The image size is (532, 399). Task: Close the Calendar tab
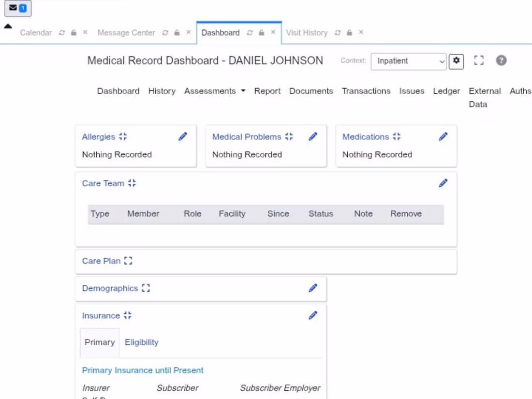pos(85,32)
